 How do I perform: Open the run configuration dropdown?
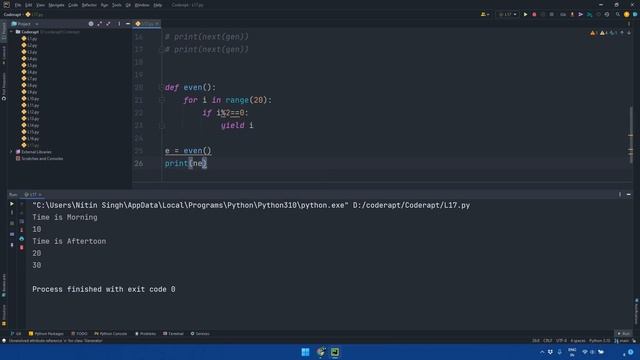(x=507, y=14)
